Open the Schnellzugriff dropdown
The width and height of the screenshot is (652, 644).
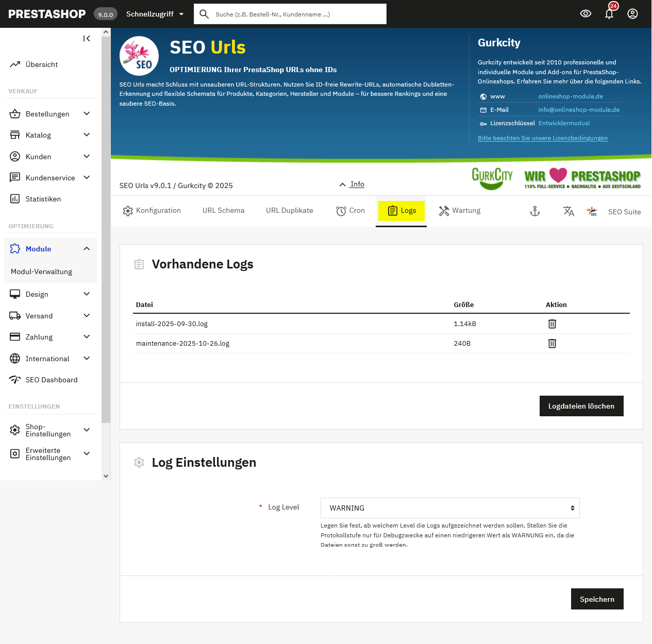[155, 14]
